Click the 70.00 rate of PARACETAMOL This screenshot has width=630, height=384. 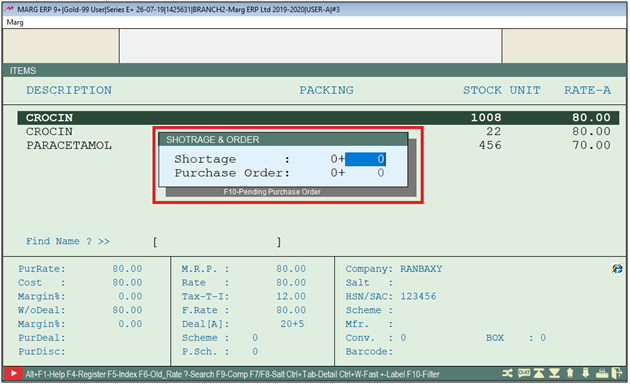tap(591, 145)
